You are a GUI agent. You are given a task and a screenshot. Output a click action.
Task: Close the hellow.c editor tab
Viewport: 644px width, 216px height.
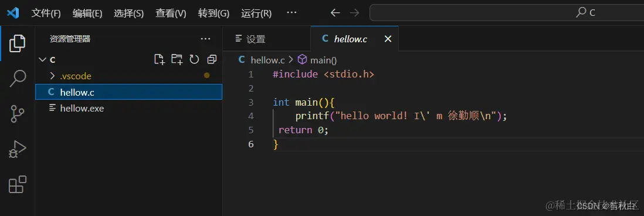(388, 39)
